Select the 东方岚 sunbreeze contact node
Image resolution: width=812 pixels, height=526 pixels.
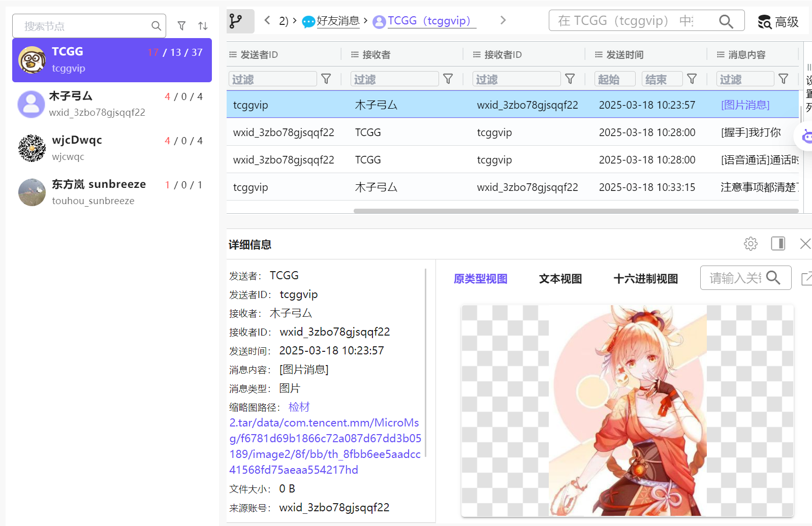pos(112,192)
